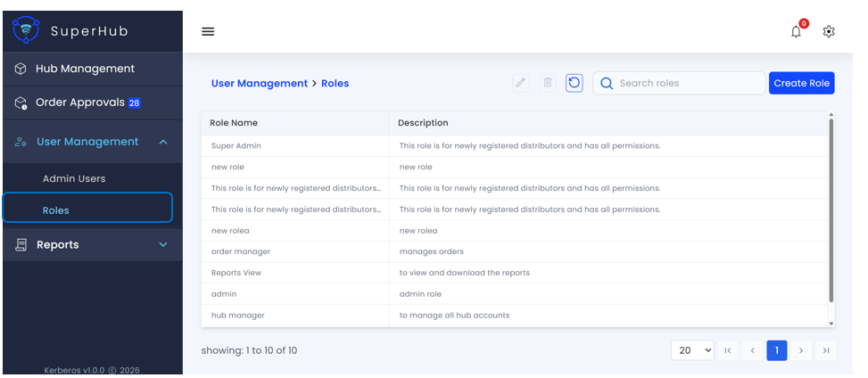Click the page 1 pagination button
The height and width of the screenshot is (378, 868).
776,350
